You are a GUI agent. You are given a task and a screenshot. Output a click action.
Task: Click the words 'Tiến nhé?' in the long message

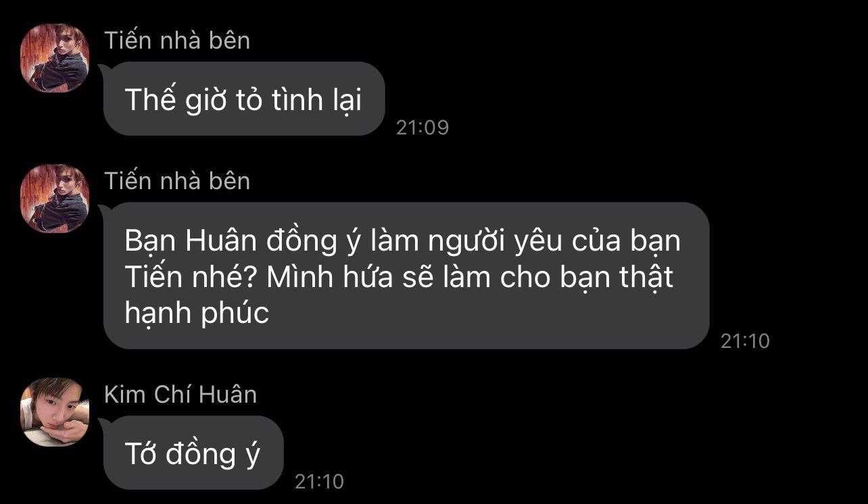click(189, 278)
